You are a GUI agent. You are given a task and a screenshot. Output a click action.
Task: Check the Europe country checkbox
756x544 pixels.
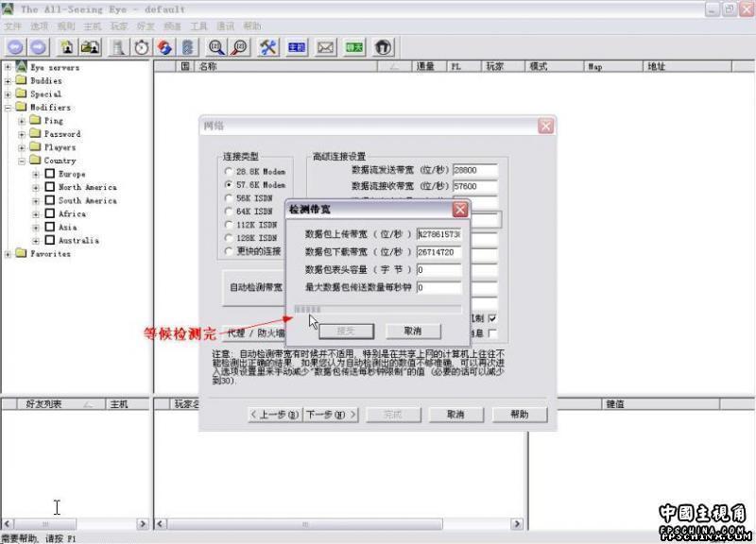click(50, 174)
